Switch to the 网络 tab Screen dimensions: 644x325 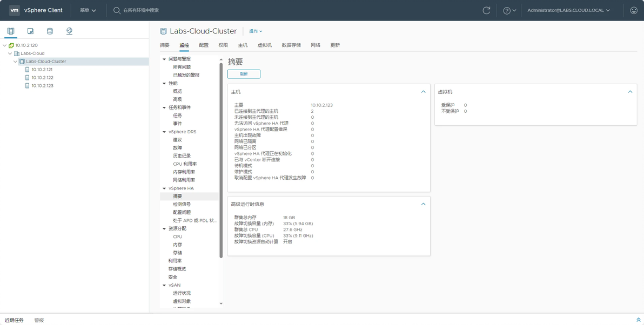pyautogui.click(x=316, y=45)
